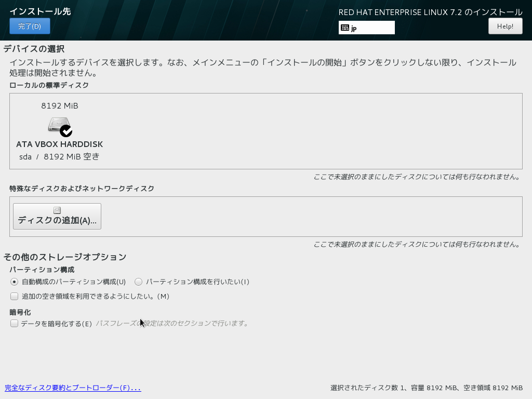Click the 特殊なディスクおよびネットワークディスク label
This screenshot has width=532, height=399.
pos(82,189)
